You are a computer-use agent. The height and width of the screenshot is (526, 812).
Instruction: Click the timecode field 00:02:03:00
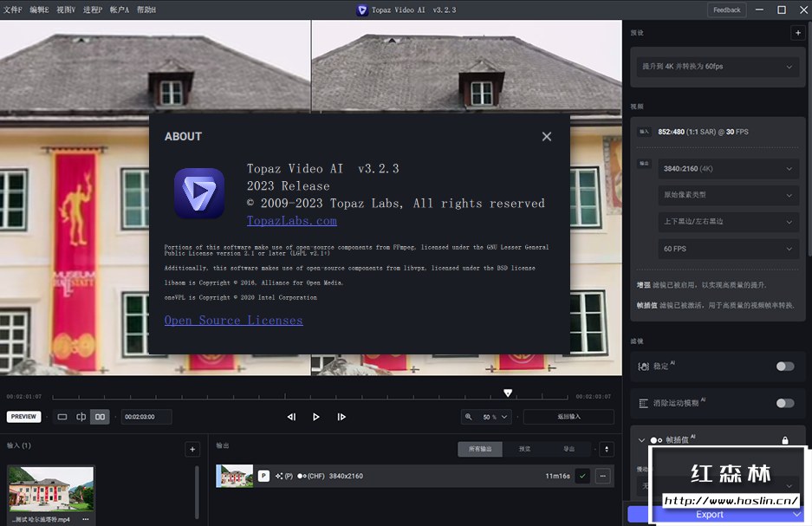tap(146, 417)
